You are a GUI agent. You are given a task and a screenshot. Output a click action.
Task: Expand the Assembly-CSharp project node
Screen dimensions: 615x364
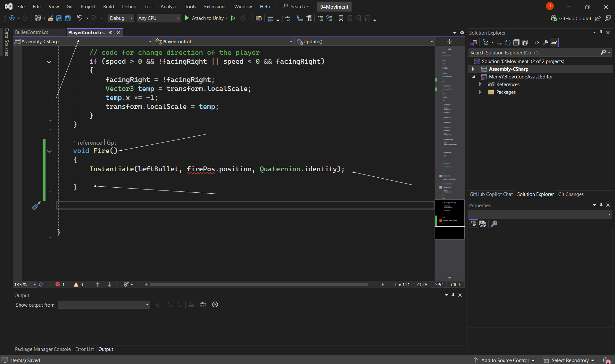473,69
